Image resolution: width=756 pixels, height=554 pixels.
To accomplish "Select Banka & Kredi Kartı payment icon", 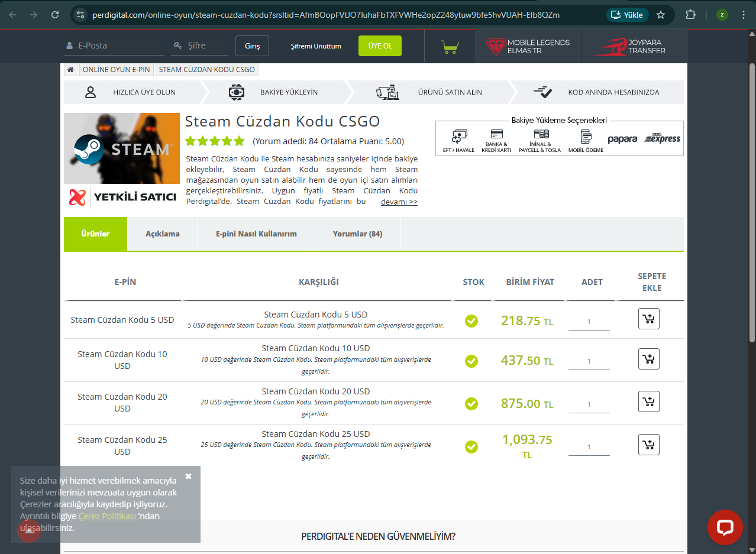I will coord(497,141).
